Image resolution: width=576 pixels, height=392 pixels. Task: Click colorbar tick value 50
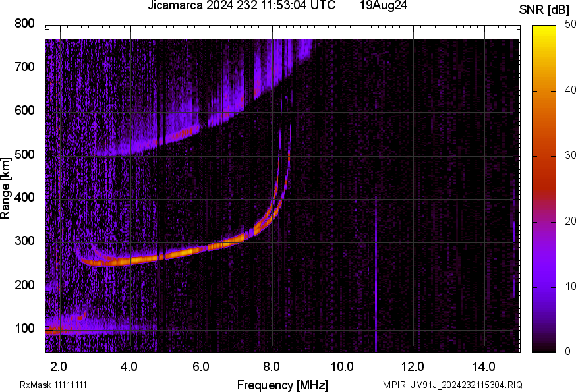[570, 24]
